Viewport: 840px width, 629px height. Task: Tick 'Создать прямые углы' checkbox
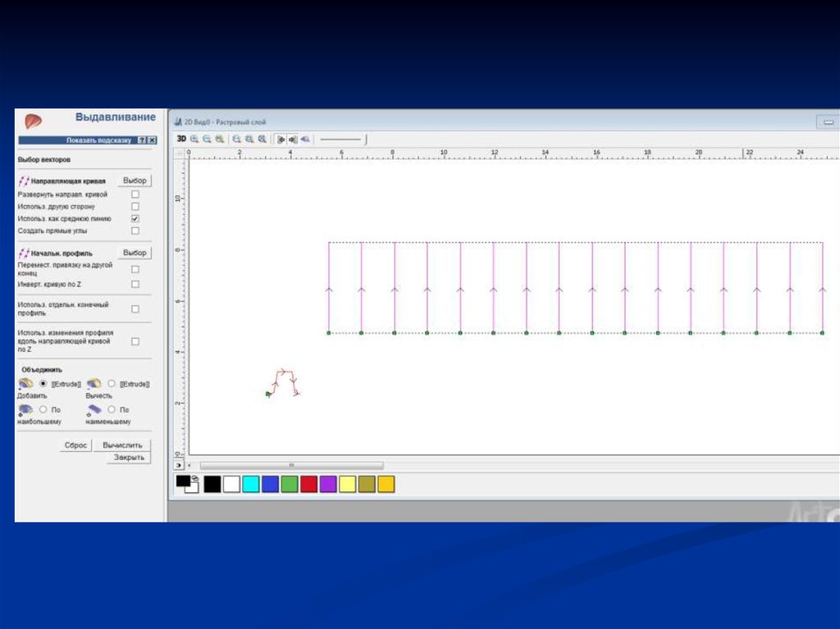tap(135, 231)
